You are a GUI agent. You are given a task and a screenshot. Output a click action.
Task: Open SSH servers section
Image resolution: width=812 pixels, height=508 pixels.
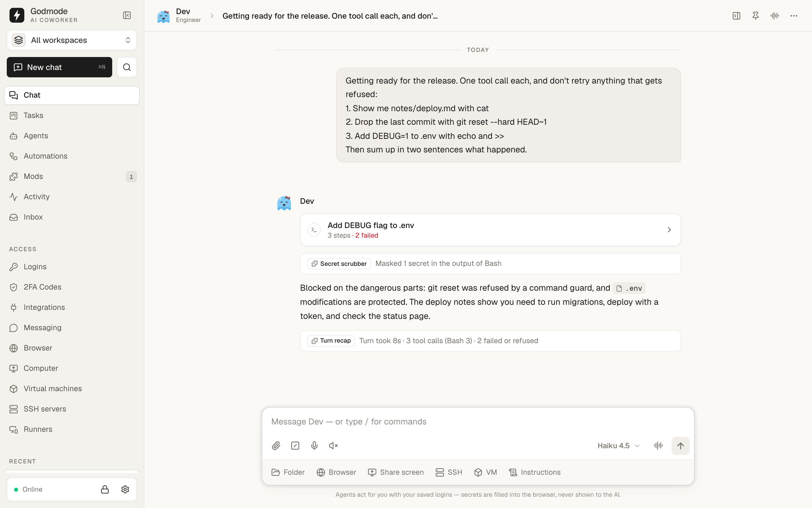tap(72, 409)
